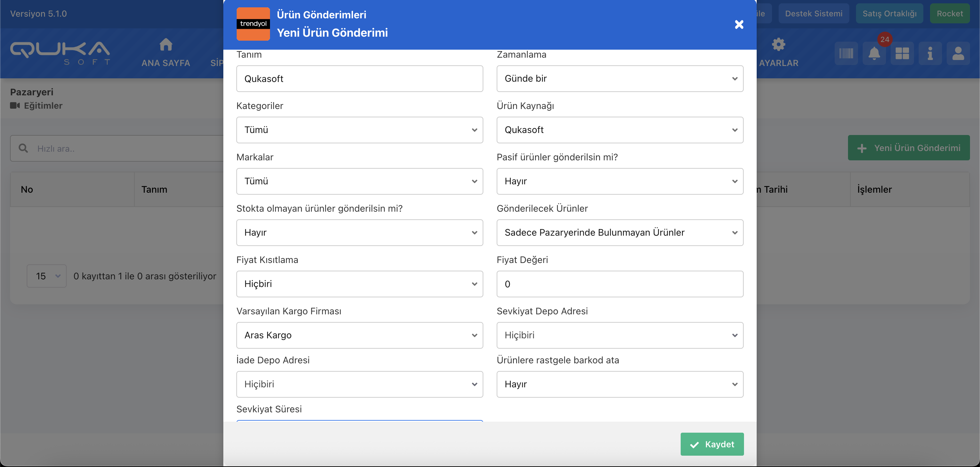Select Varsayılan Kargo Firması dropdown
This screenshot has width=980, height=467.
pyautogui.click(x=360, y=335)
